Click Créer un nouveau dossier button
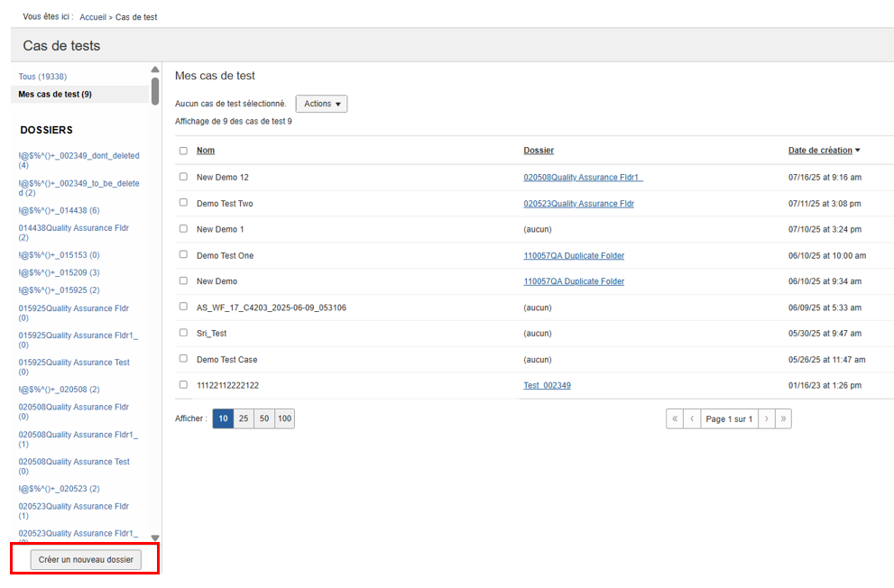 tap(86, 560)
